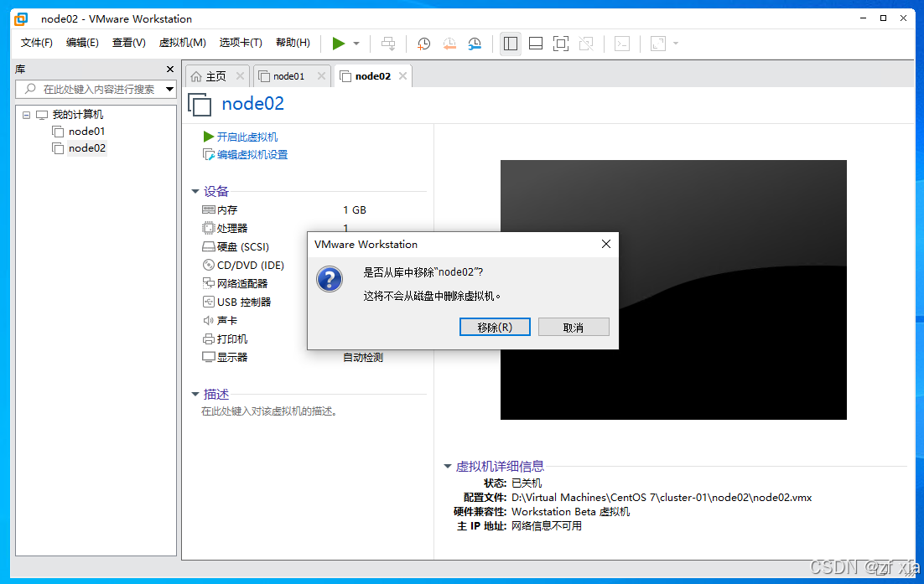This screenshot has width=924, height=584.
Task: Collapse the 设备 section
Action: [195, 191]
